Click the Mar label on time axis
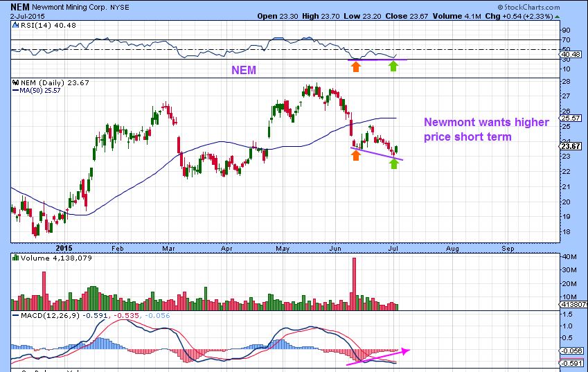This screenshot has height=372, width=588. coord(168,248)
